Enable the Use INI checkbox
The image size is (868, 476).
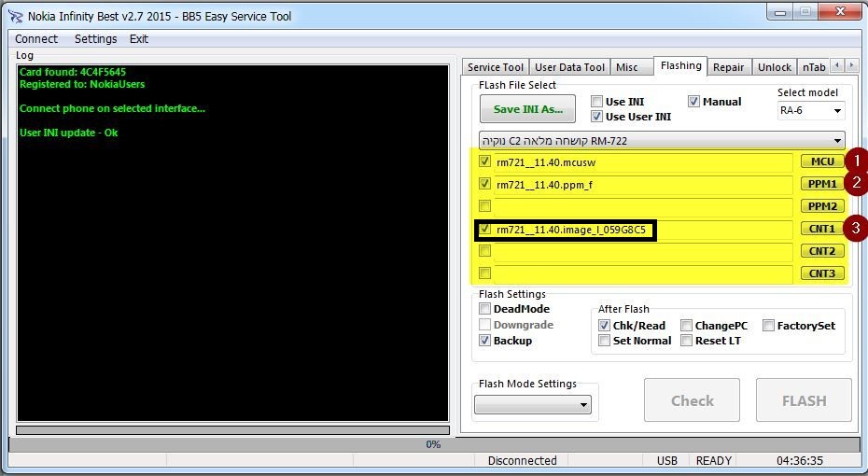(x=596, y=102)
